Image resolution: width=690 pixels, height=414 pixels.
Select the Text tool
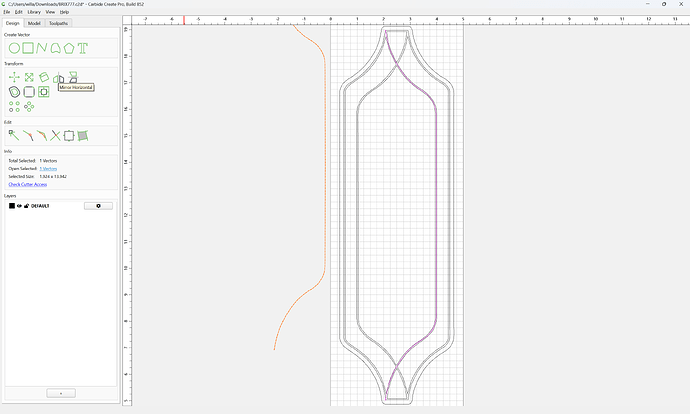83,48
